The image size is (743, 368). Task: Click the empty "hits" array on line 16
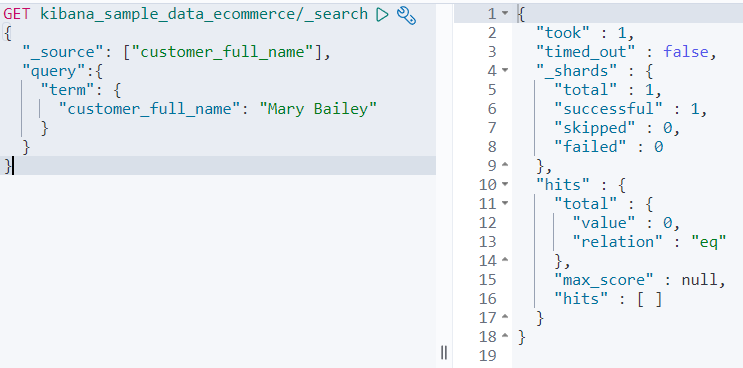click(649, 299)
